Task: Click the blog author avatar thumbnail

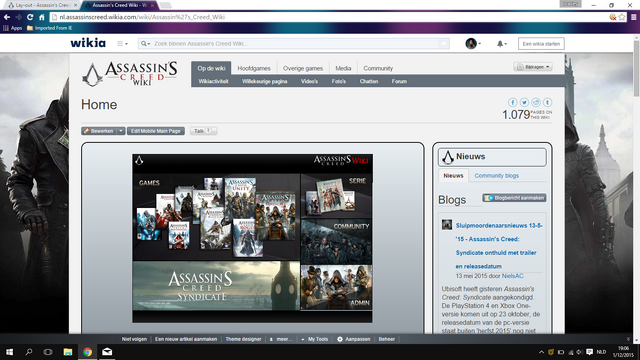Action: 447,224
